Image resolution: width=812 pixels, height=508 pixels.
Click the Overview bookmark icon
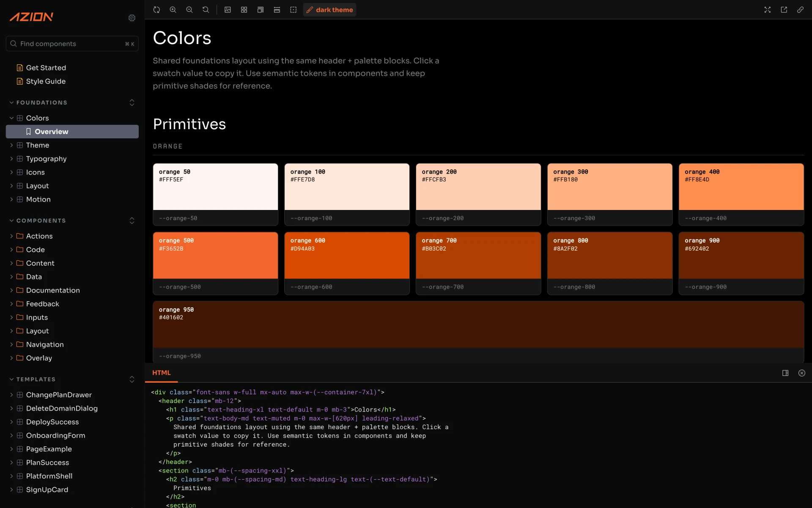(x=28, y=132)
